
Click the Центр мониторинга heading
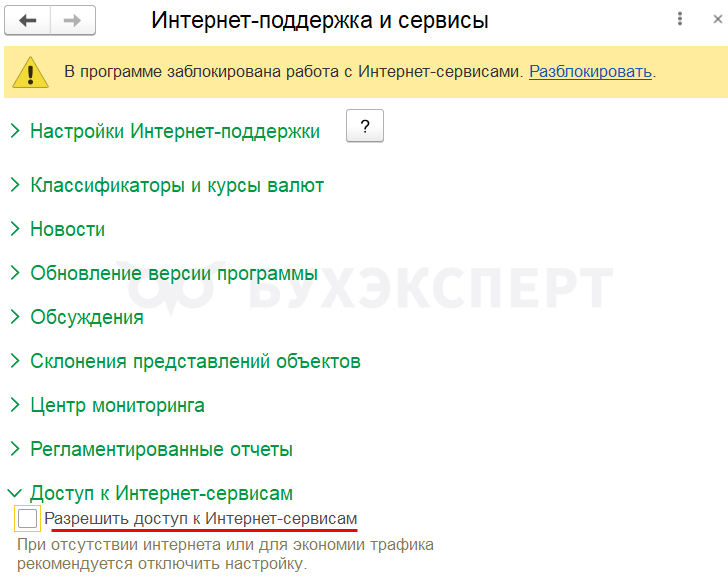tap(117, 405)
